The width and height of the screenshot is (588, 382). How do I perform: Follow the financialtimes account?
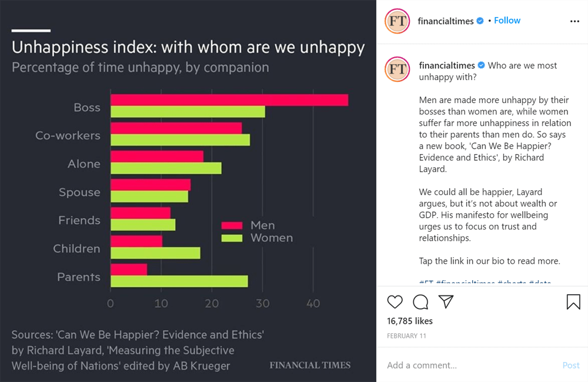coord(507,21)
